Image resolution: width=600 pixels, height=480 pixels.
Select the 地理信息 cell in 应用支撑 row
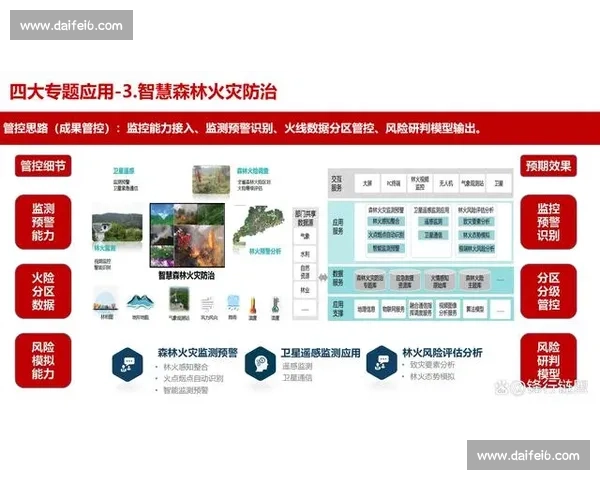367,309
